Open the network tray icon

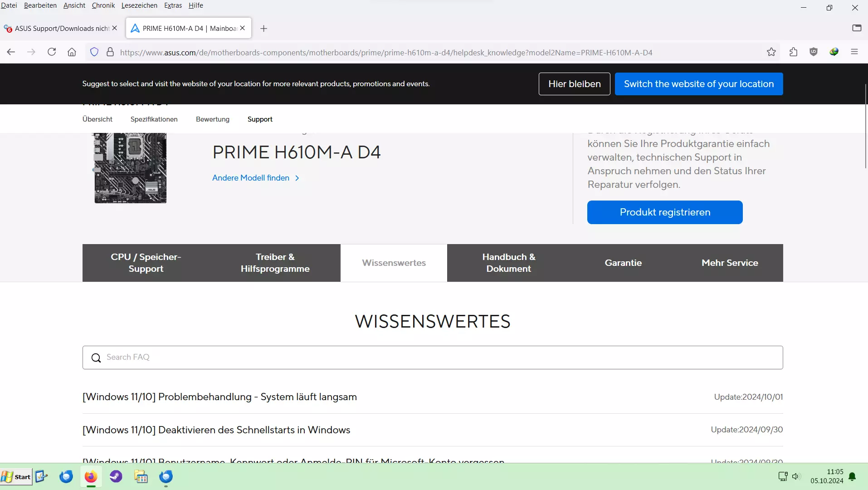coord(783,476)
